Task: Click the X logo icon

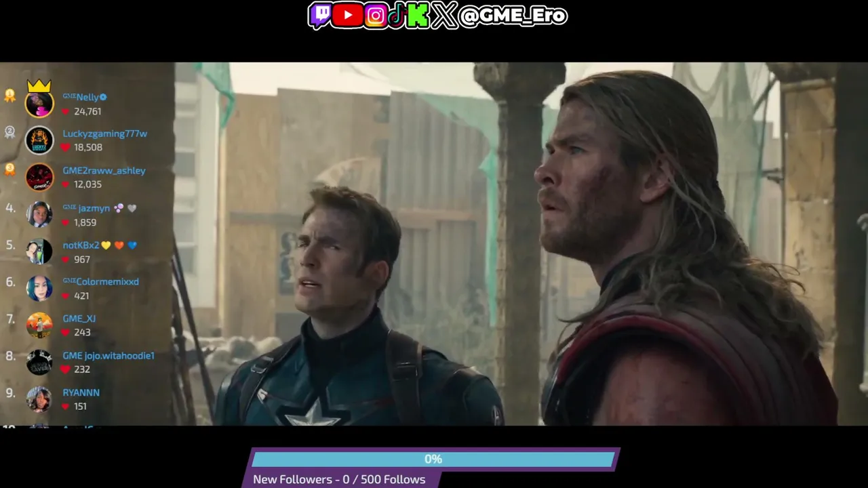Action: (x=444, y=16)
